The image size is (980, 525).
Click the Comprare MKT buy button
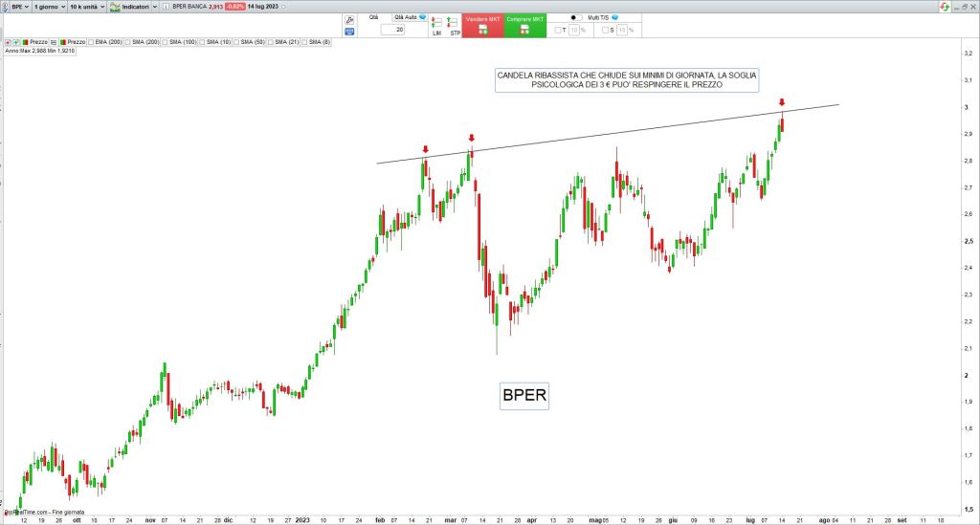coord(525,25)
